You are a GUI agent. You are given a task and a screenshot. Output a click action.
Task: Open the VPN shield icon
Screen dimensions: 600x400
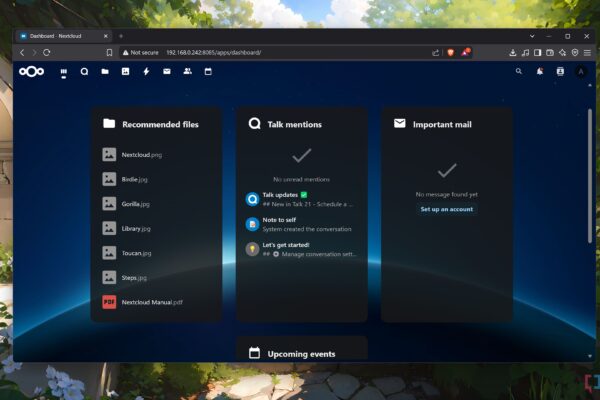coord(575,52)
